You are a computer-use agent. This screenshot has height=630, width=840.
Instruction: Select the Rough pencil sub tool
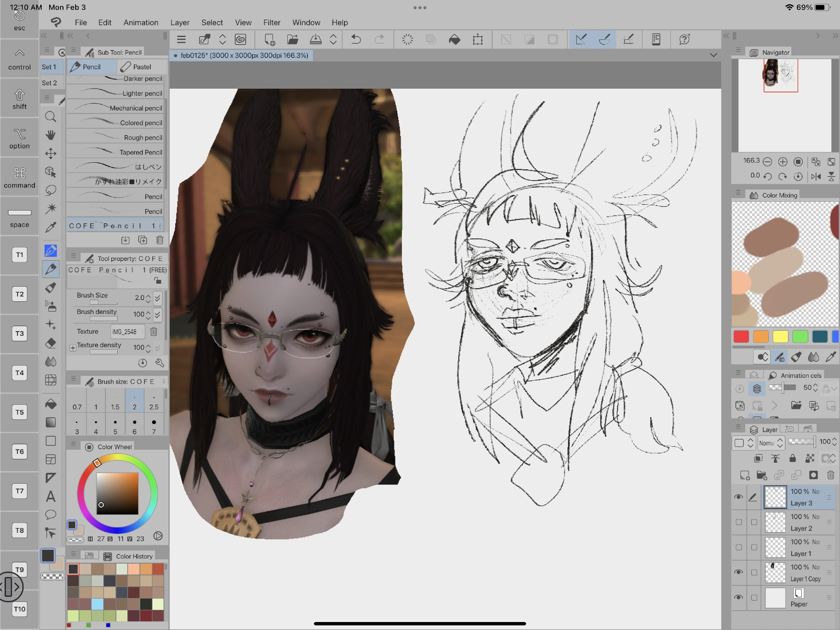(x=115, y=137)
